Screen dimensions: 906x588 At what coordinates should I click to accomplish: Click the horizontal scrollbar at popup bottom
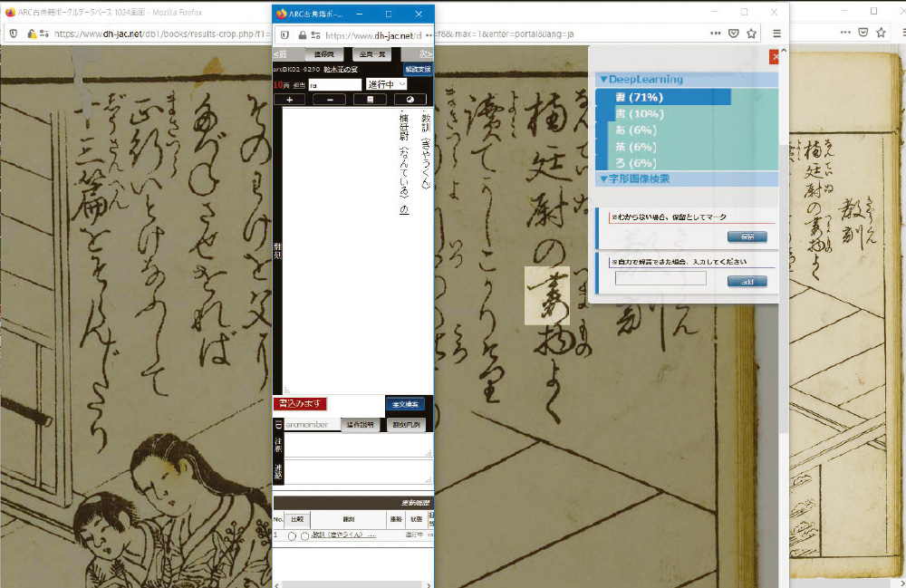[353, 584]
